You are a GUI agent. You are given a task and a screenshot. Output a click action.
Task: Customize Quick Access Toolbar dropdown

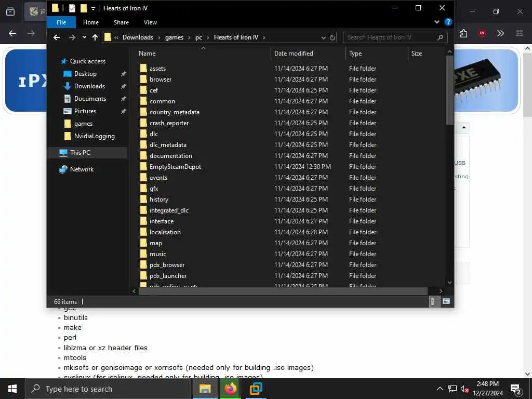[93, 9]
